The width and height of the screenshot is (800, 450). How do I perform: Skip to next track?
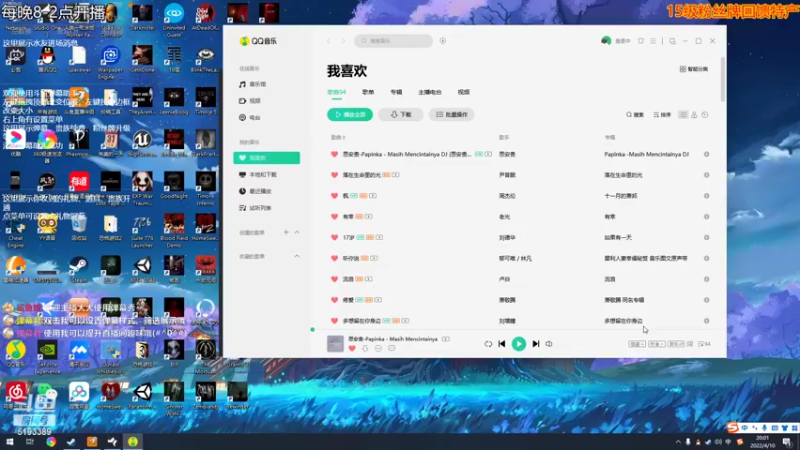click(x=536, y=344)
